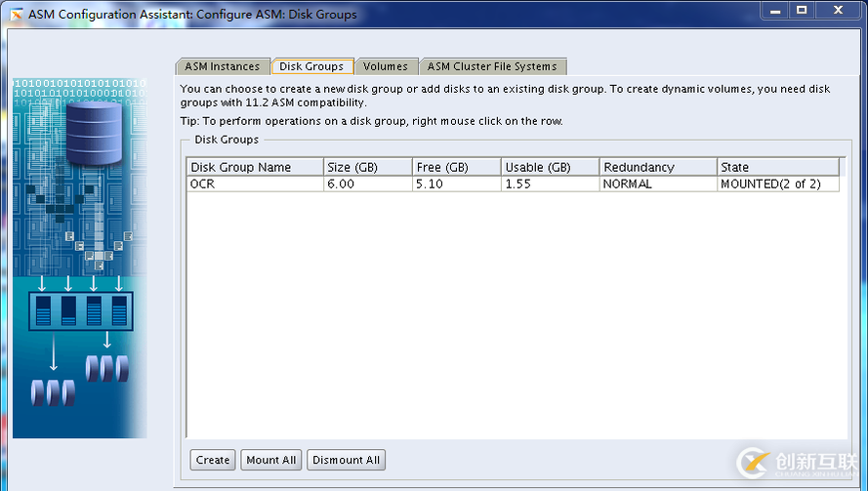The image size is (868, 491).
Task: Maximize the ASM Configuration Assistant window
Action: click(802, 11)
